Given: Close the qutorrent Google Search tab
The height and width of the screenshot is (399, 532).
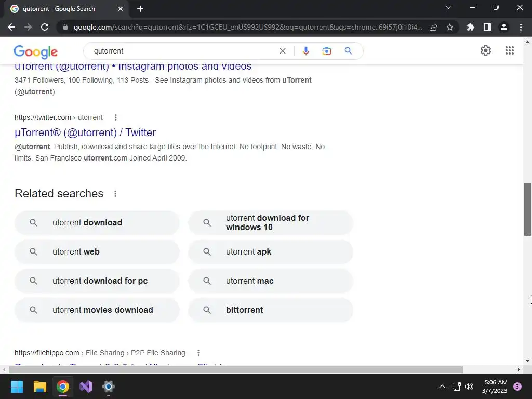Looking at the screenshot, I should tap(121, 9).
